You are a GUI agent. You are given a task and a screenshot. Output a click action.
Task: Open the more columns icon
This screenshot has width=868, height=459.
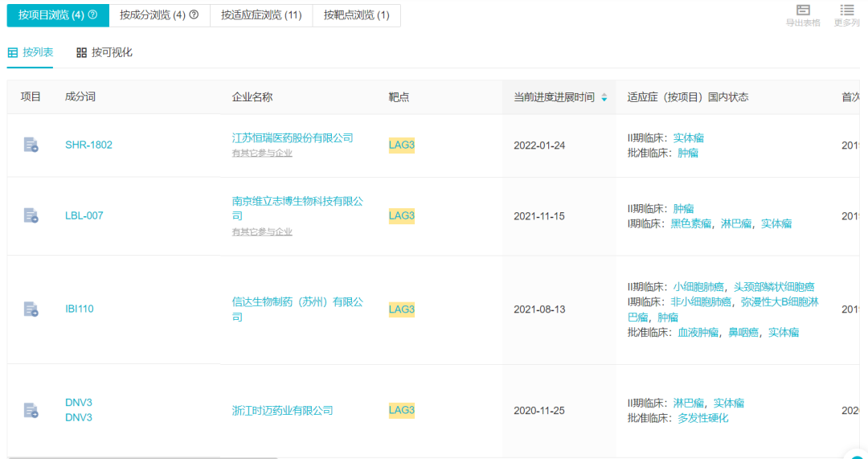pyautogui.click(x=846, y=10)
